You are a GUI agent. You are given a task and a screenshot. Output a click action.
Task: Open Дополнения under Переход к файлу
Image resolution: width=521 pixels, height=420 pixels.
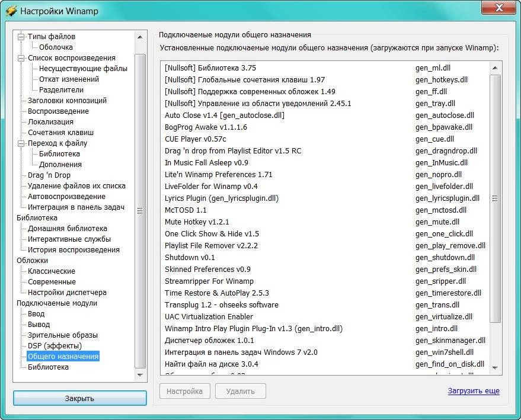tap(60, 164)
